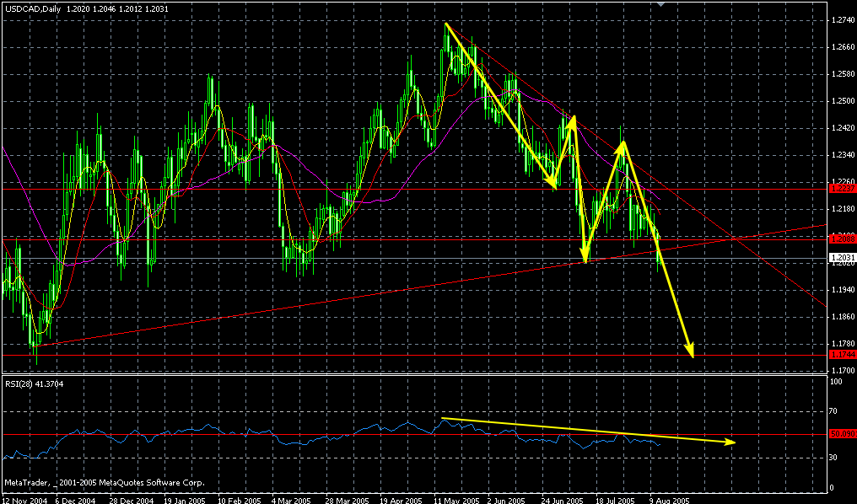Click the red 1.1744 price level label

coord(841,355)
